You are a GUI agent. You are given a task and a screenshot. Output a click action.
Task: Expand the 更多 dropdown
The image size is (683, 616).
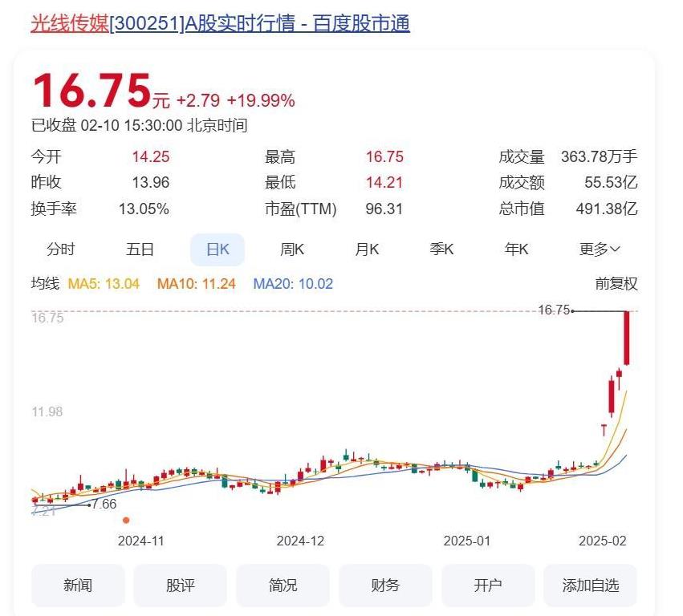point(600,249)
